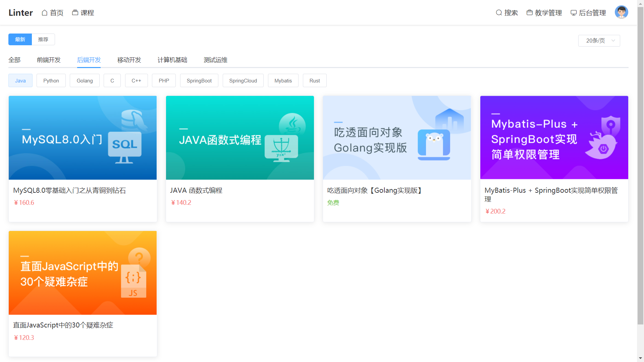Open the user avatar in the header
Screen dimensions: 644x362
621,12
